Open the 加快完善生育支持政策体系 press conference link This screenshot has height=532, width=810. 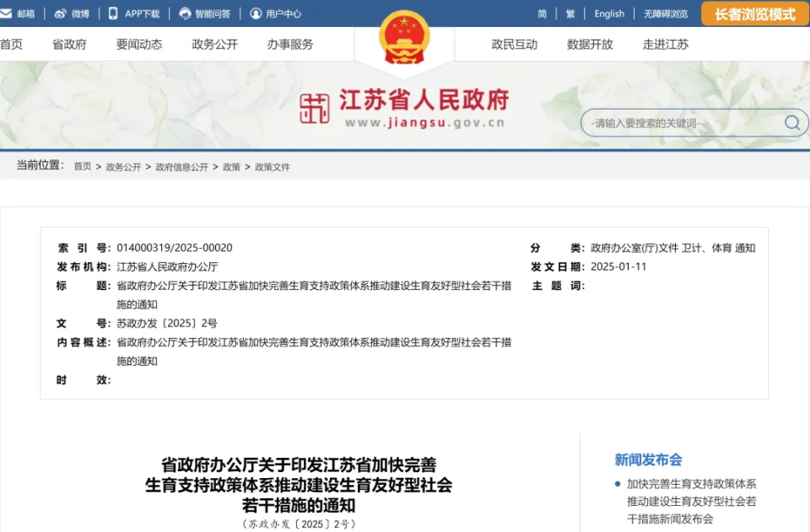click(x=692, y=501)
